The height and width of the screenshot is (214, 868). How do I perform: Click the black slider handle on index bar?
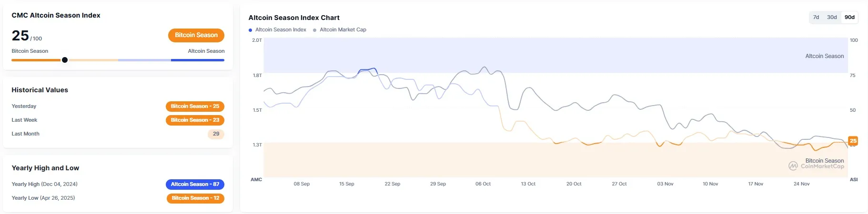[x=65, y=60]
